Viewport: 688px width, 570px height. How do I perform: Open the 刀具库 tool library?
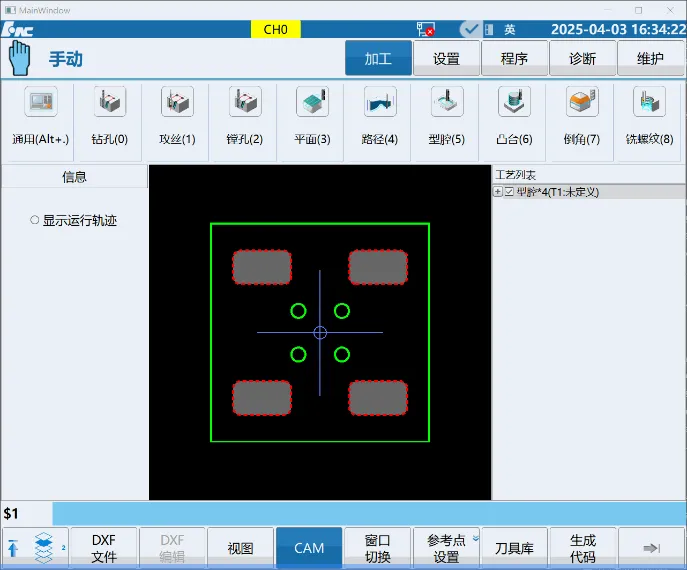point(514,548)
